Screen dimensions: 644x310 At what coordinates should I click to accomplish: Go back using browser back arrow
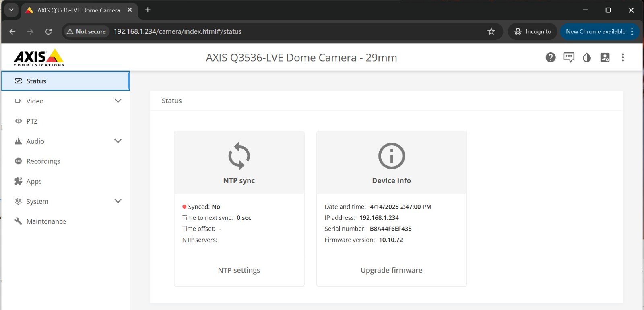click(12, 31)
